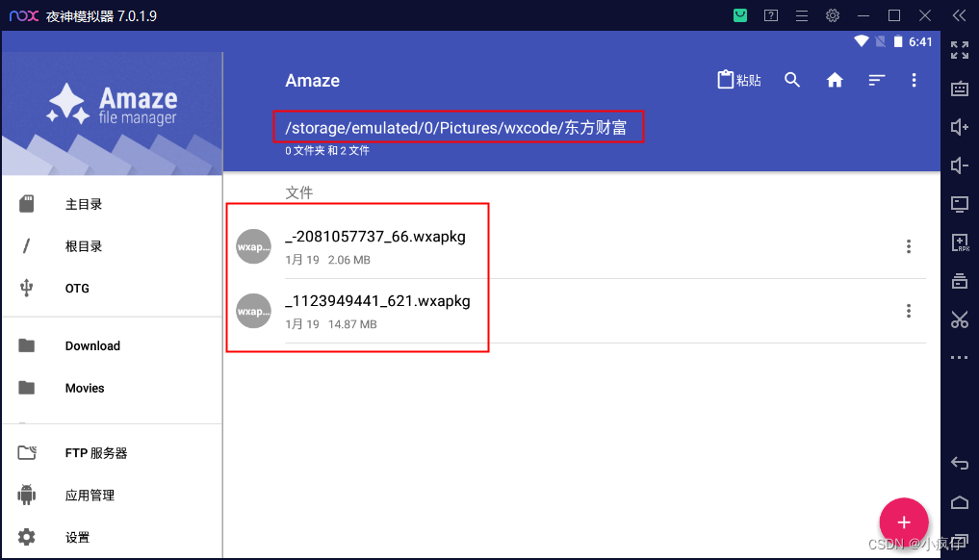Click the path /storage/emulated/0/Pictures/wxcode/东方财富
The height and width of the screenshot is (560, 979).
click(x=455, y=127)
